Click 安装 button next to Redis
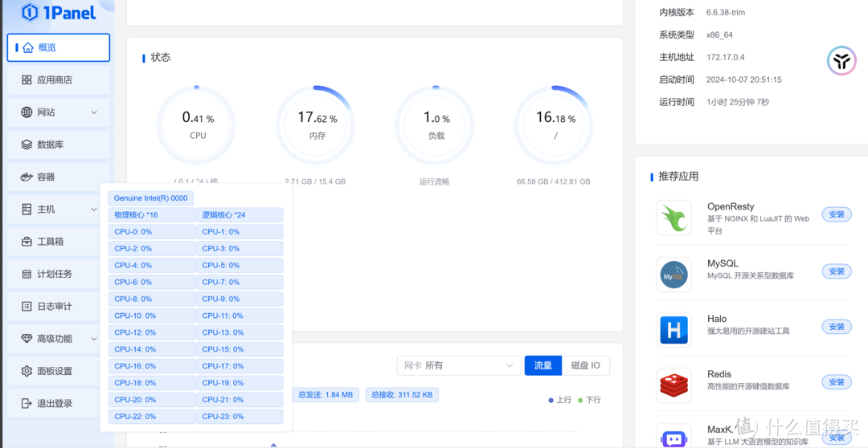The image size is (868, 448). pos(836,382)
